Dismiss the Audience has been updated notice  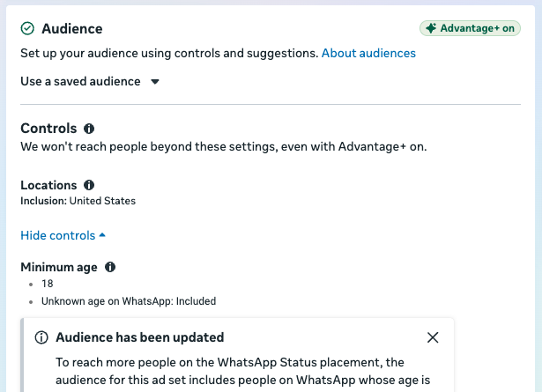pyautogui.click(x=433, y=337)
